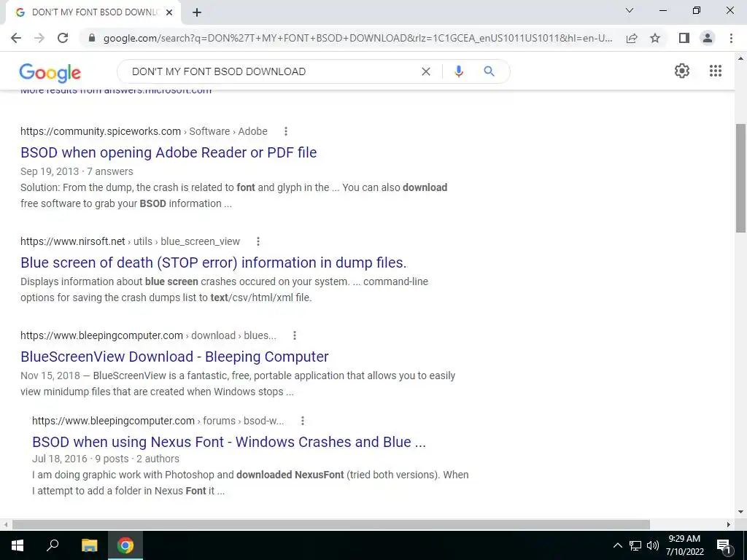Run search with the magnifier icon
This screenshot has width=747, height=560.
tap(489, 71)
